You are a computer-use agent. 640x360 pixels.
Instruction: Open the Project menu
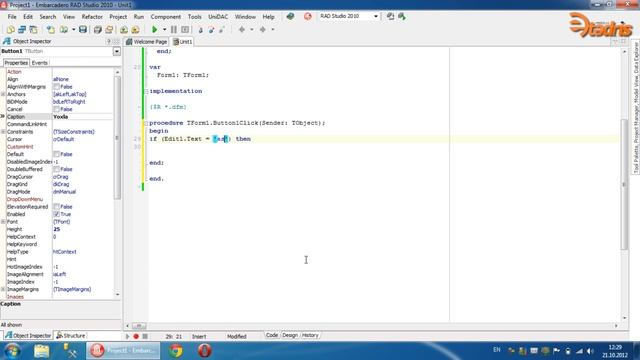pos(118,17)
